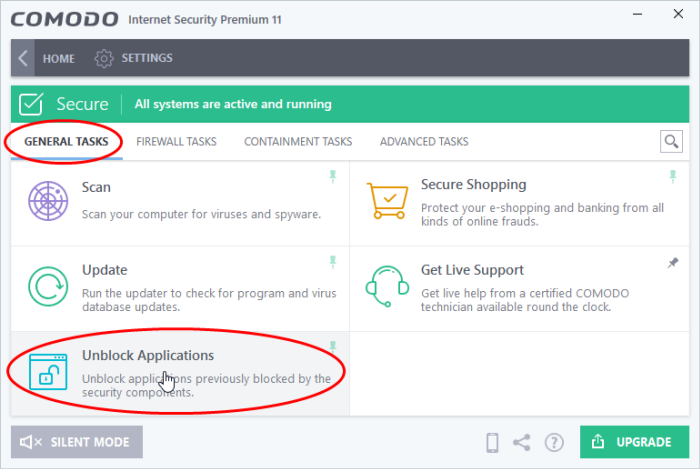700x469 pixels.
Task: Switch to the Firewall Tasks tab
Action: click(x=176, y=141)
